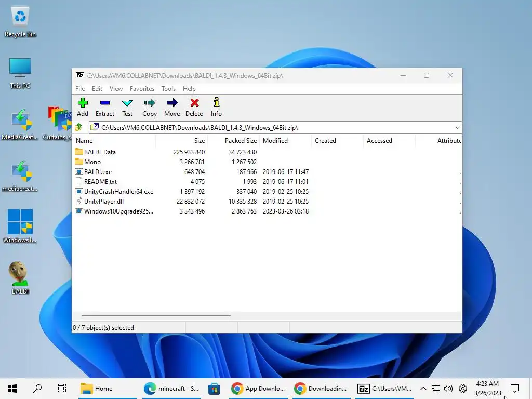Image resolution: width=532 pixels, height=399 pixels.
Task: Click the horizontal scrollbar thumb
Action: tap(156, 315)
